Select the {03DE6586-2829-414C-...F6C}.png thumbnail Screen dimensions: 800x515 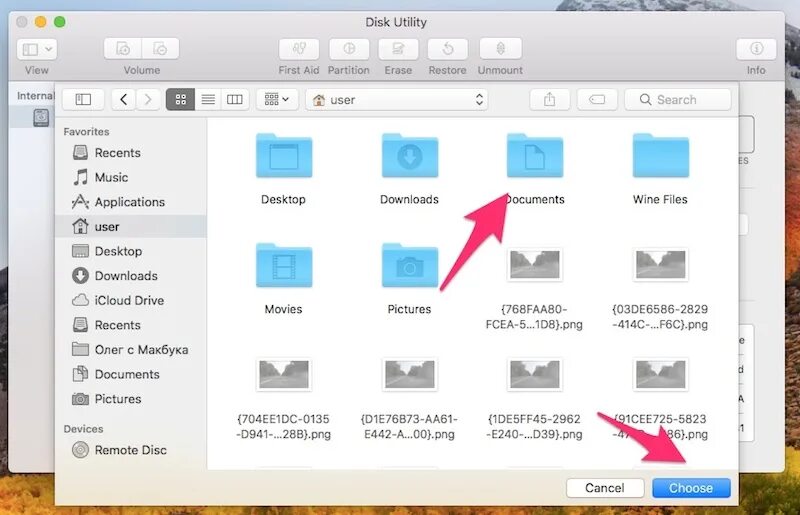(x=661, y=264)
